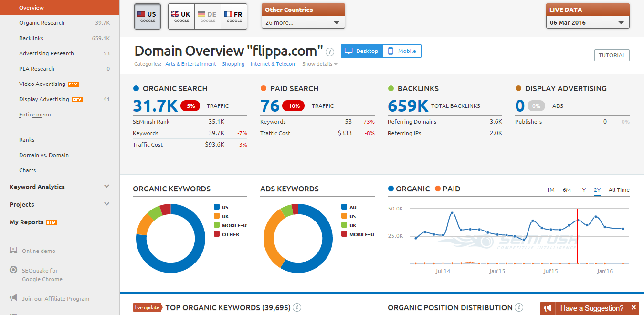Click the 76 paid traffic value
Image resolution: width=644 pixels, height=315 pixels.
pos(270,105)
